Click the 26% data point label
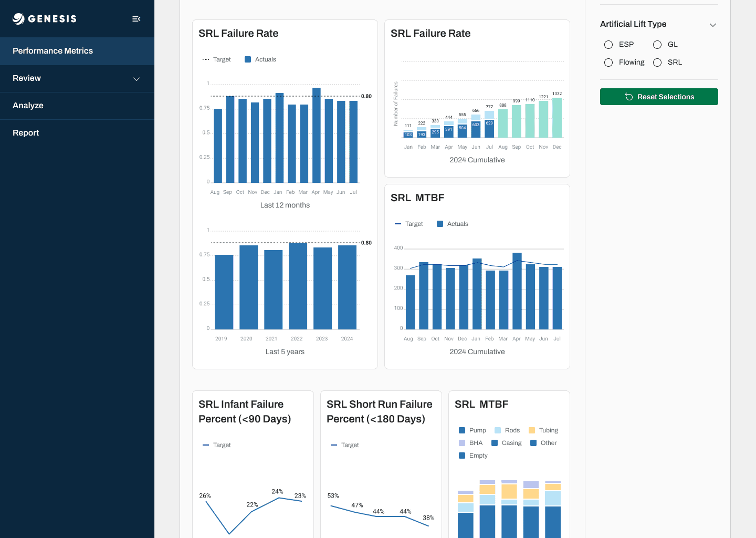The image size is (756, 538). coord(205,496)
